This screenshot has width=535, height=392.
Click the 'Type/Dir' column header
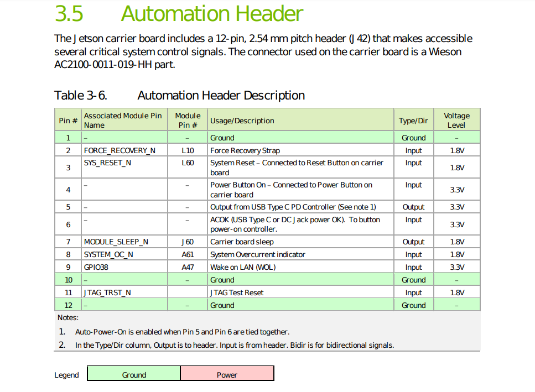coord(413,121)
